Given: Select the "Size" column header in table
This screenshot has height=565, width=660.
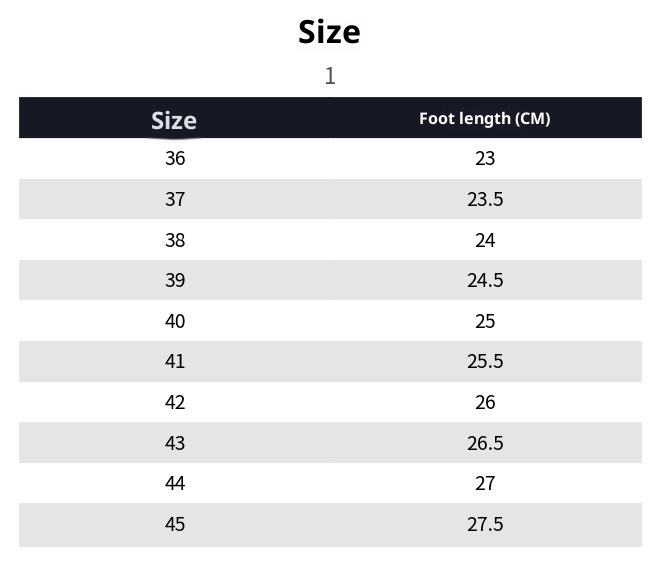Looking at the screenshot, I should pyautogui.click(x=174, y=120).
